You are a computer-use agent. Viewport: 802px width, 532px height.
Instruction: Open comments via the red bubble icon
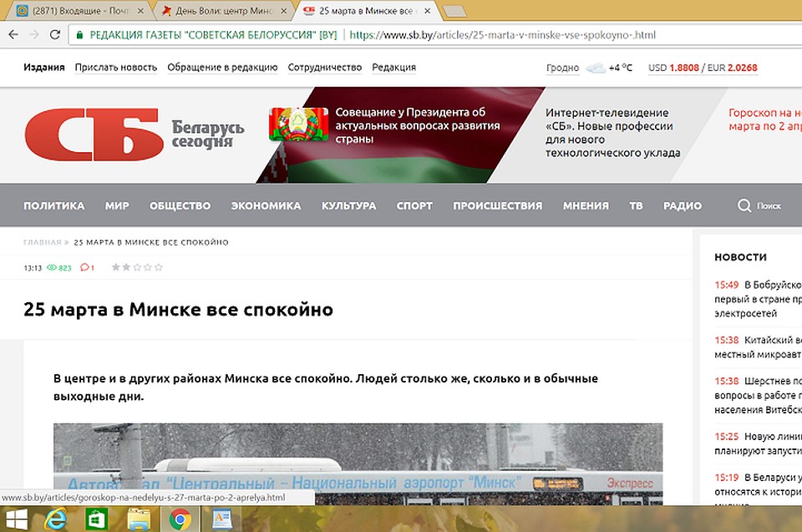click(85, 267)
